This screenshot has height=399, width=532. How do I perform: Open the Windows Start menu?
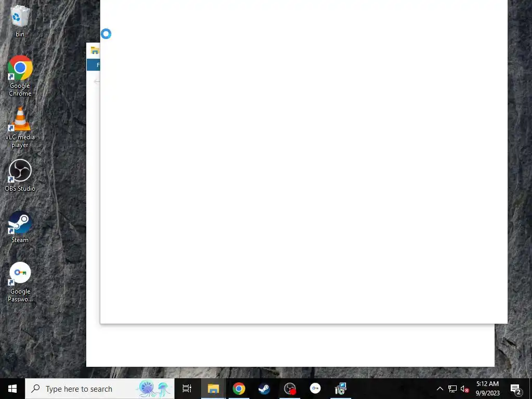(12, 389)
